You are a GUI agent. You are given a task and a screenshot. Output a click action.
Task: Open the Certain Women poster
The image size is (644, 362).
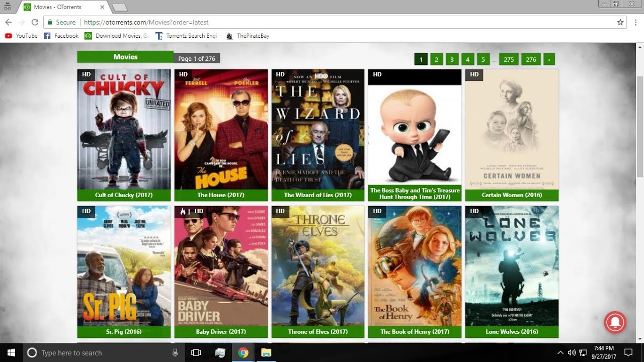(x=512, y=129)
